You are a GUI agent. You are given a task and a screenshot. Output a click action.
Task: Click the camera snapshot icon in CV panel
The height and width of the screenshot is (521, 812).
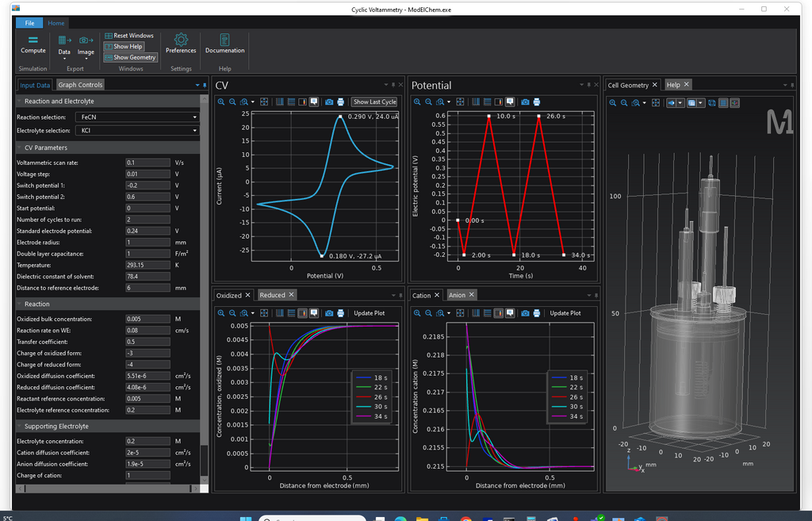point(330,102)
